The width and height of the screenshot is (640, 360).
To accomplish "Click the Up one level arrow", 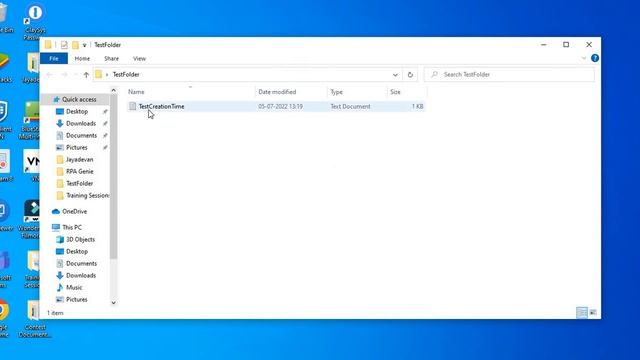I will 86,75.
